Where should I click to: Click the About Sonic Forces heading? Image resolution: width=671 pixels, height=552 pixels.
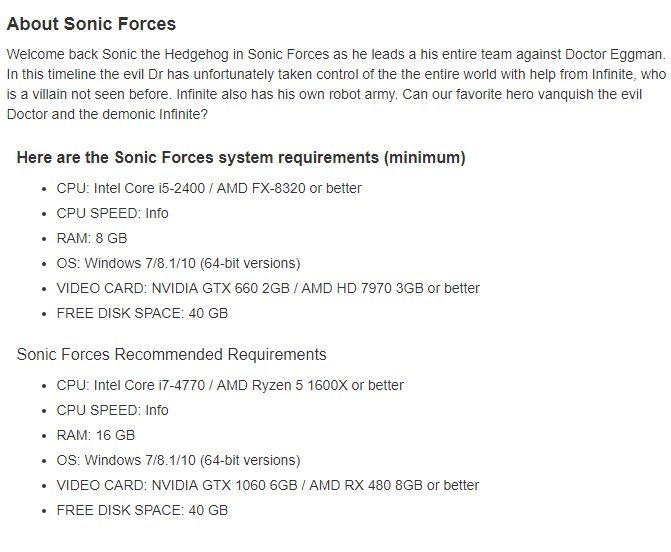[91, 23]
